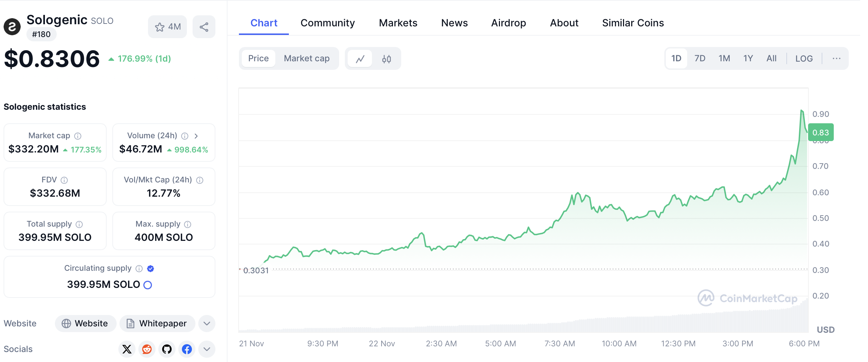Toggle the LOG scale option
This screenshot has height=362, width=868.
804,58
